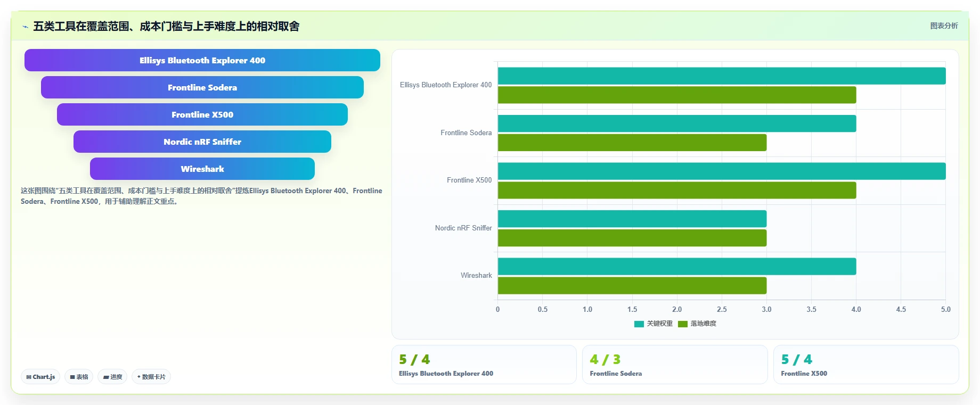This screenshot has height=405, width=980.
Task: Click the teal 关键权重 bar for Ellisys Bluetooth Explorer 400
Action: (722, 76)
